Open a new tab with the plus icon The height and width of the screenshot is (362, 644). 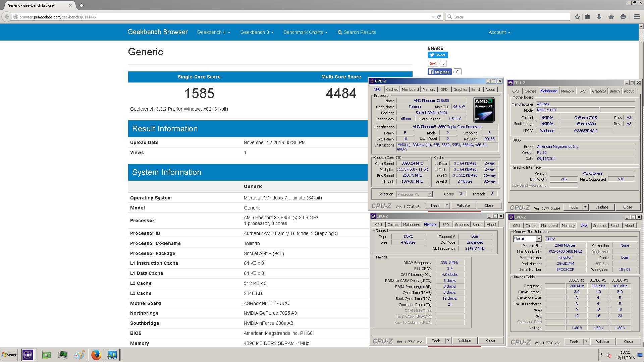coord(82,5)
